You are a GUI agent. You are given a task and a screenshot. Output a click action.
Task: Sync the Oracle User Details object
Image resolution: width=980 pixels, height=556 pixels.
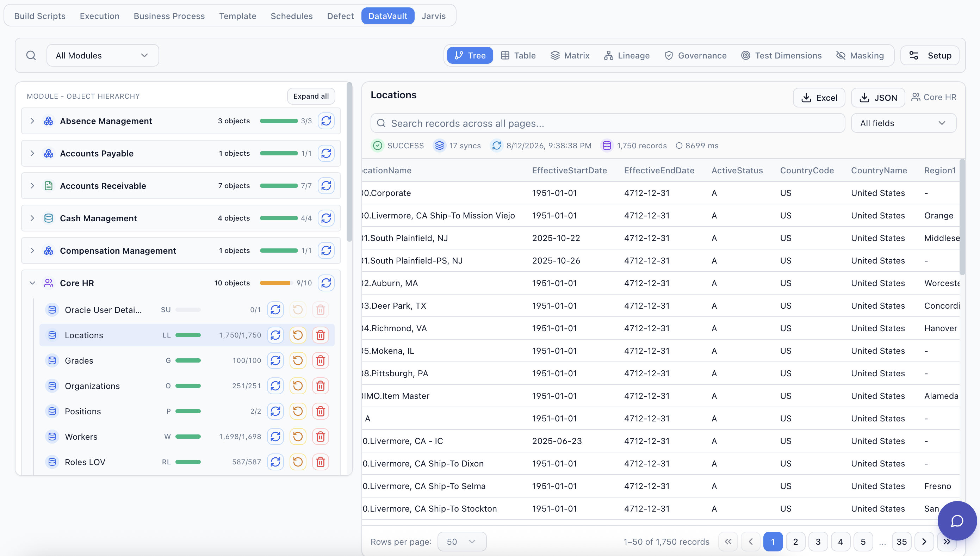pos(275,310)
